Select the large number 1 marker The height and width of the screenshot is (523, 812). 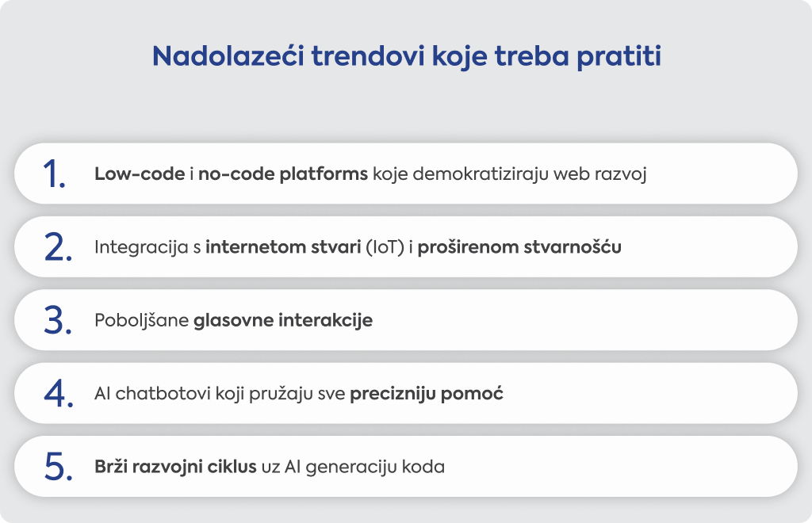pyautogui.click(x=55, y=174)
